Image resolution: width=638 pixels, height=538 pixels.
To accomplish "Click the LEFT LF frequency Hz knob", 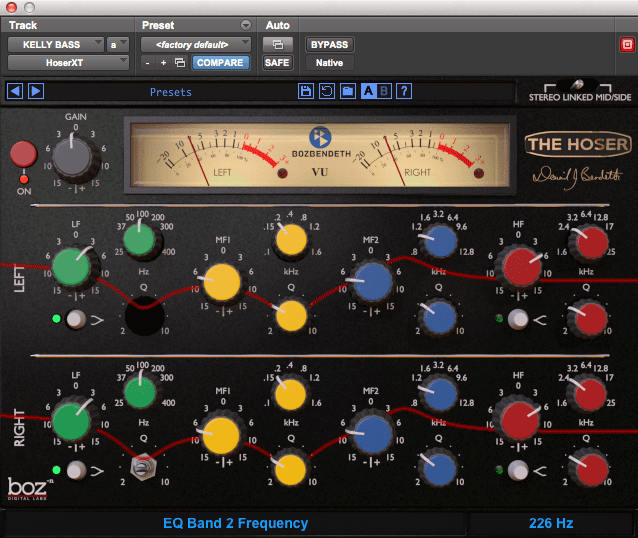I will pos(141,241).
